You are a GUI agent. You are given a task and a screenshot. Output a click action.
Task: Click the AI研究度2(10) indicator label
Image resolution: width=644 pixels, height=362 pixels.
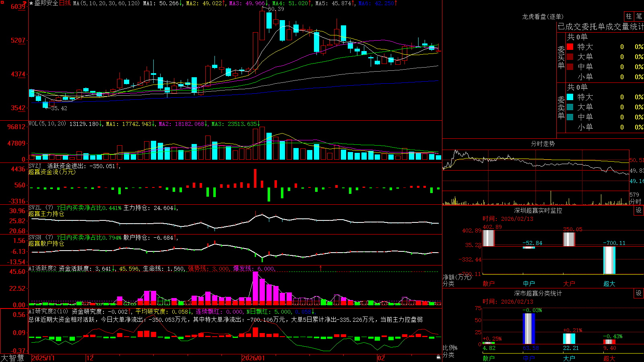[49, 311]
